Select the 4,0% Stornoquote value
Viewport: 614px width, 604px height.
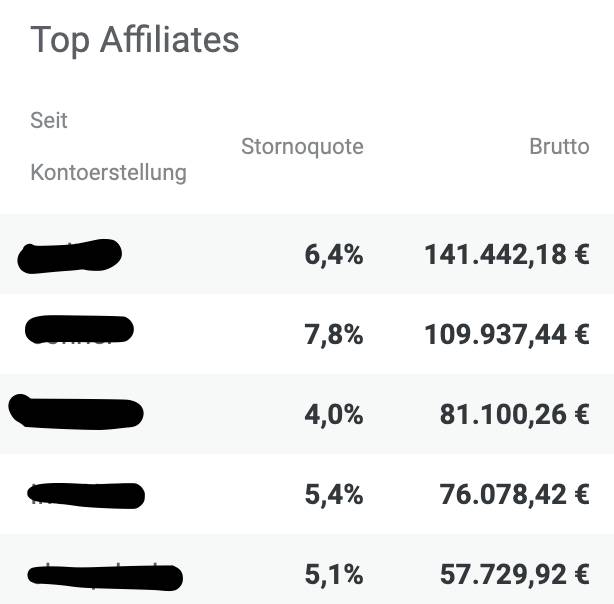click(334, 414)
